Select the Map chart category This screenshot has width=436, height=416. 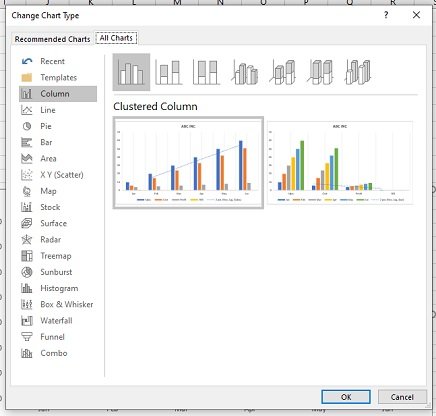click(x=58, y=191)
